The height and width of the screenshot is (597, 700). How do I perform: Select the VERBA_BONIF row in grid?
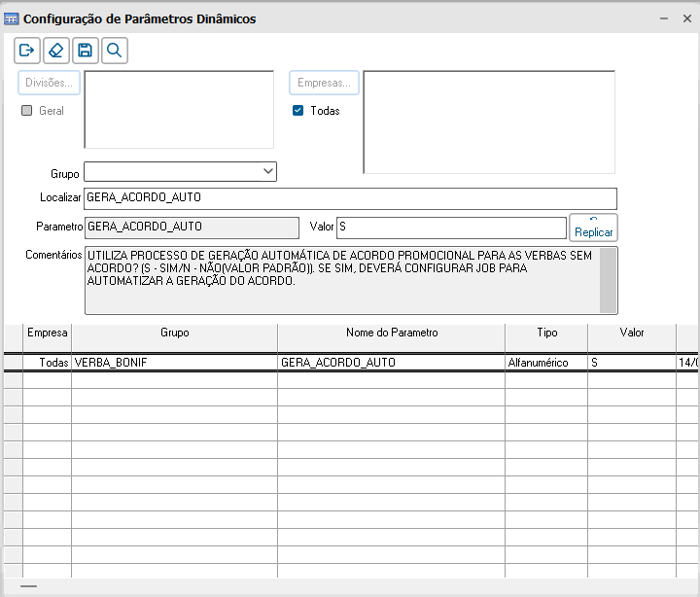click(x=174, y=362)
